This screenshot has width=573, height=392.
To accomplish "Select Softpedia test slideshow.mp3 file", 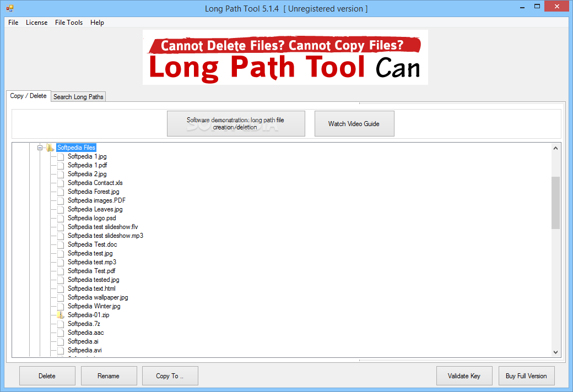I will click(105, 236).
